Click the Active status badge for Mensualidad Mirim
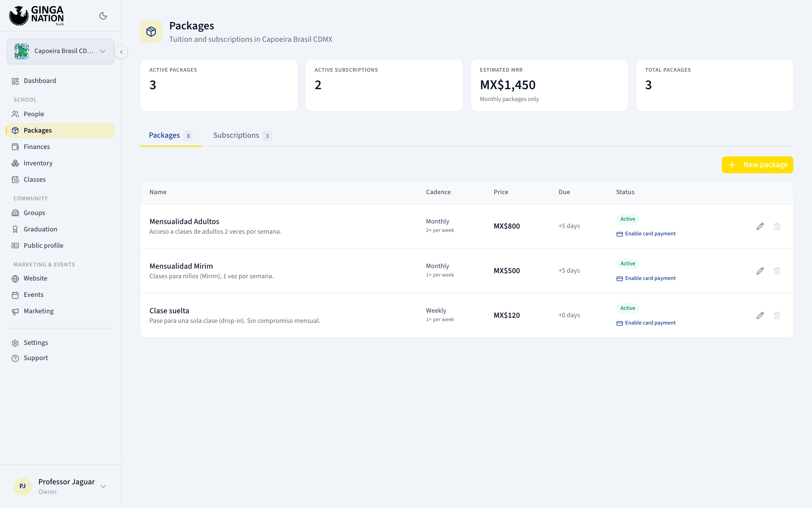812x508 pixels. pyautogui.click(x=627, y=264)
